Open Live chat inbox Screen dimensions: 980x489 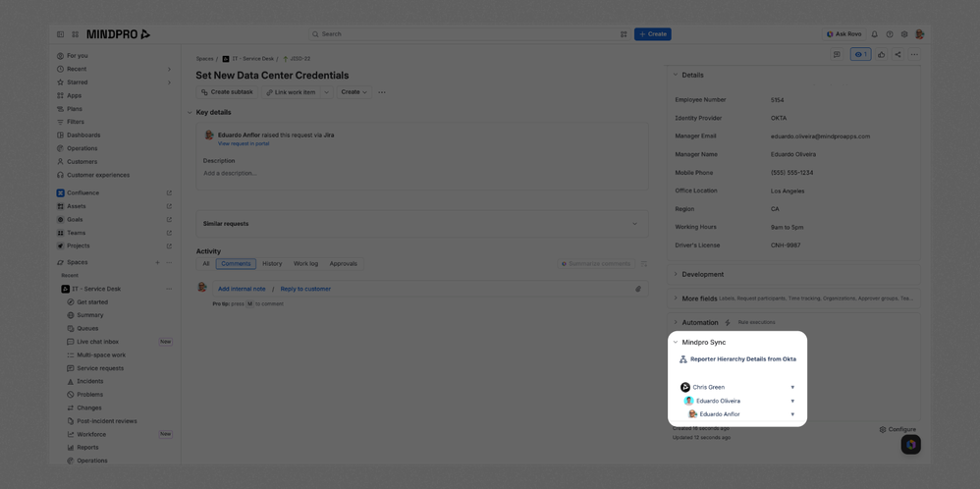(x=97, y=342)
